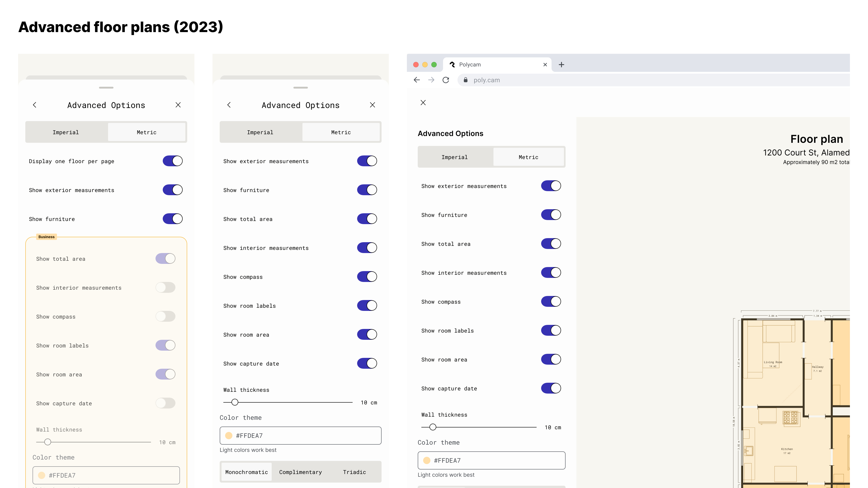The height and width of the screenshot is (488, 868).
Task: Toggle Show room area in browser panel
Action: coord(551,360)
